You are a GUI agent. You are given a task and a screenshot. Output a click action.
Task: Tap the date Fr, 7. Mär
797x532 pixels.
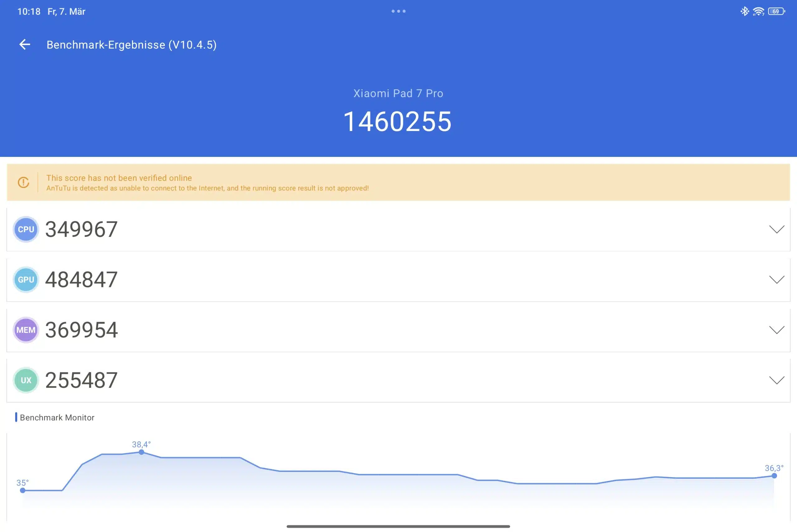(67, 12)
